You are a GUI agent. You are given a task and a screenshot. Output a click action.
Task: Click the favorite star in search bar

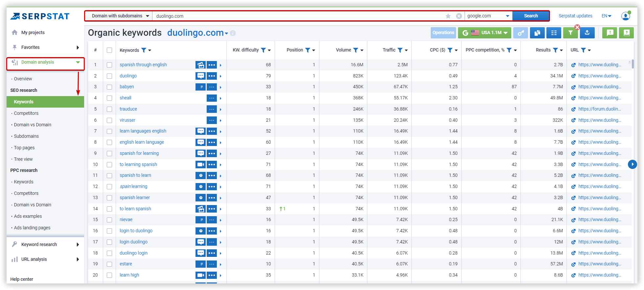tap(448, 16)
